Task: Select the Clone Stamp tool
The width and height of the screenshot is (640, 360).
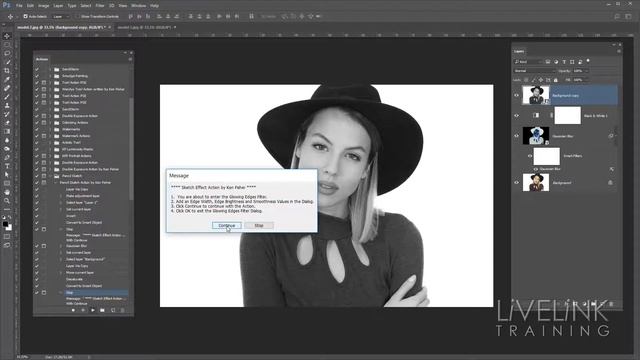Action: tap(7, 105)
